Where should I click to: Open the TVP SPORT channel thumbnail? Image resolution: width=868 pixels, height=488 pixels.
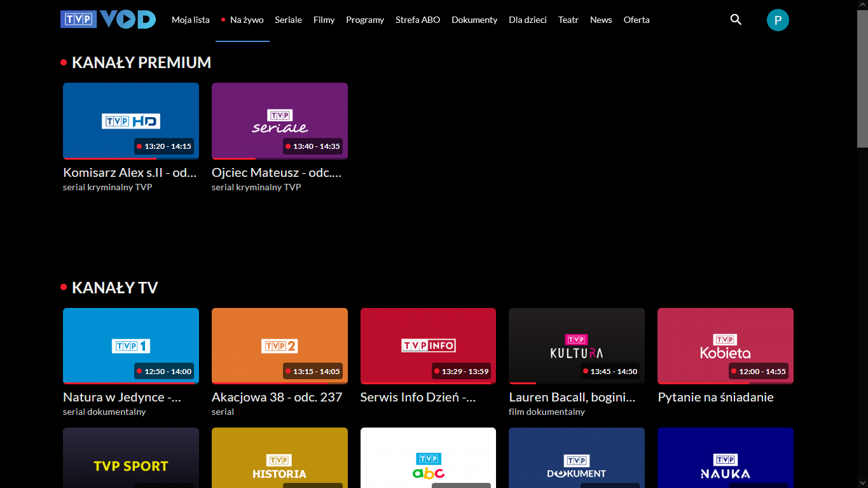(130, 457)
